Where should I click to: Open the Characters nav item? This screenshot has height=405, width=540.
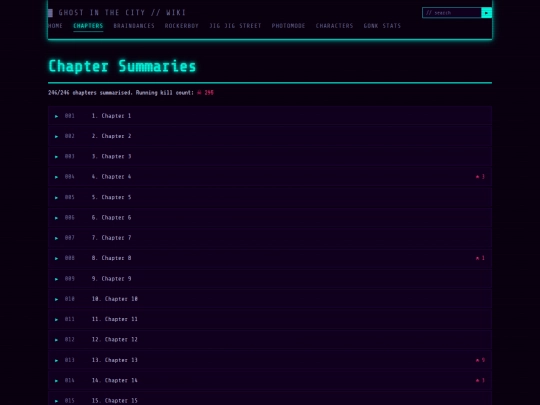pyautogui.click(x=334, y=26)
